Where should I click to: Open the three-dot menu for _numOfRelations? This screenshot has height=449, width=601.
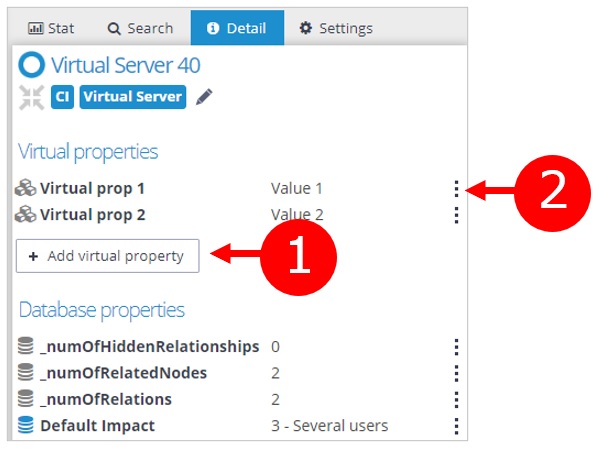pyautogui.click(x=456, y=400)
